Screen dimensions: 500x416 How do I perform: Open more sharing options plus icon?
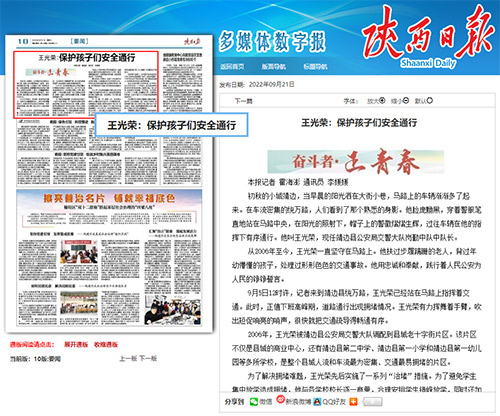click(353, 402)
